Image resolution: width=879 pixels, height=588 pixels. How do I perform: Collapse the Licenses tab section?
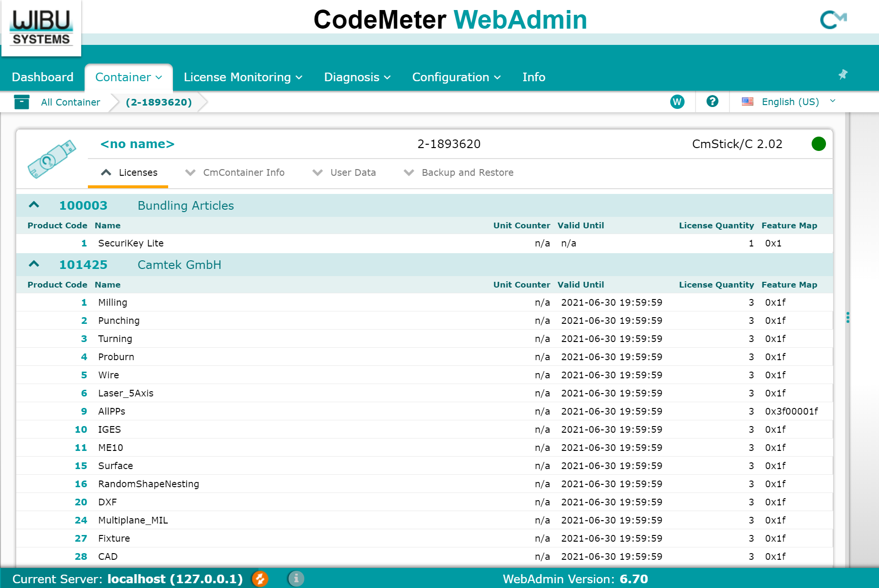click(x=128, y=172)
